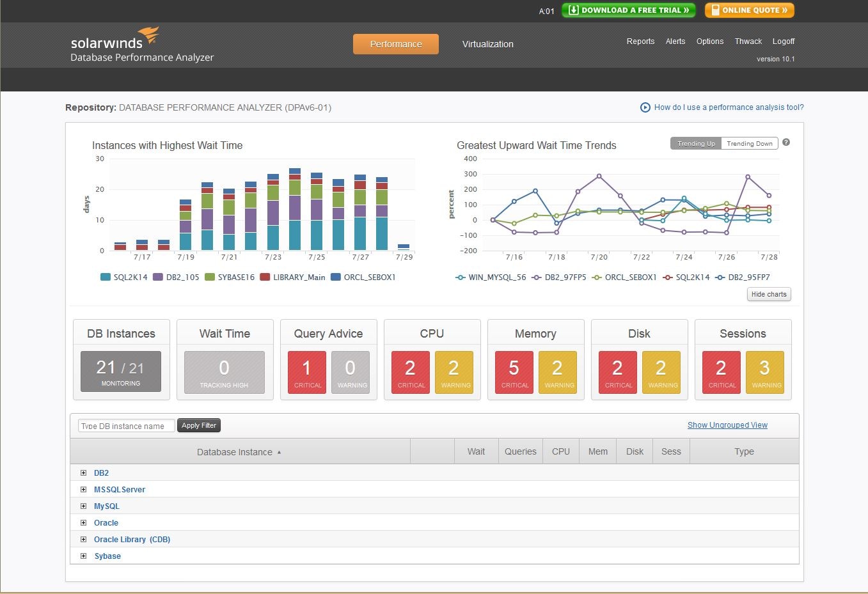This screenshot has width=868, height=594.
Task: Click the Sess column header
Action: click(671, 451)
